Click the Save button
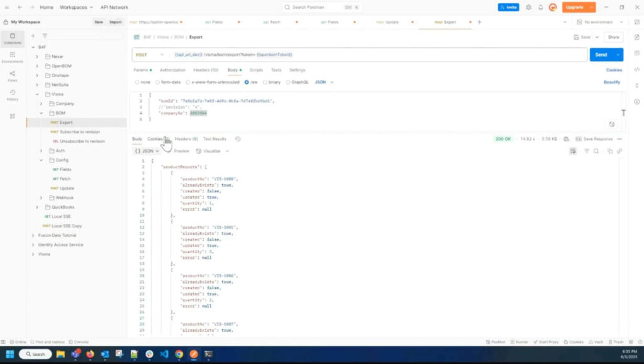The width and height of the screenshot is (644, 364). click(582, 37)
